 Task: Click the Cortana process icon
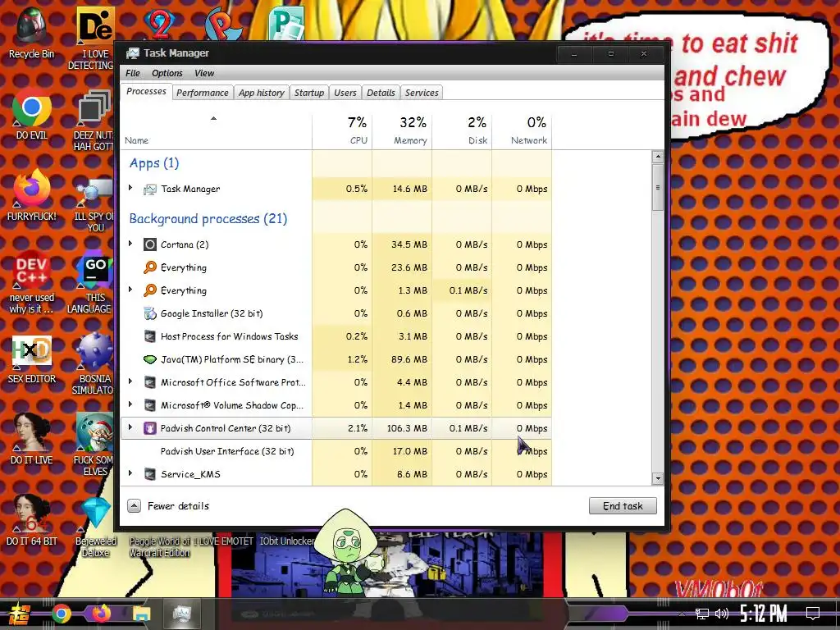click(150, 244)
